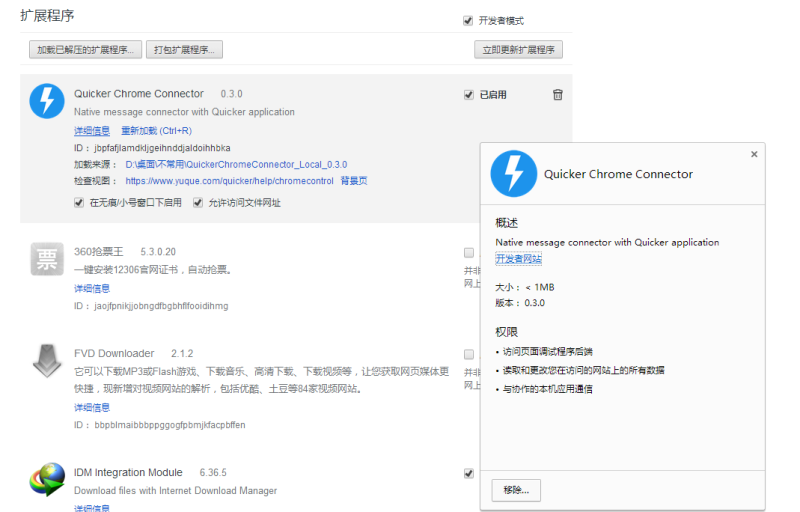Select the FVD ID bbpblmaibbbppggogfpbmjkfacpbffen

click(170, 425)
